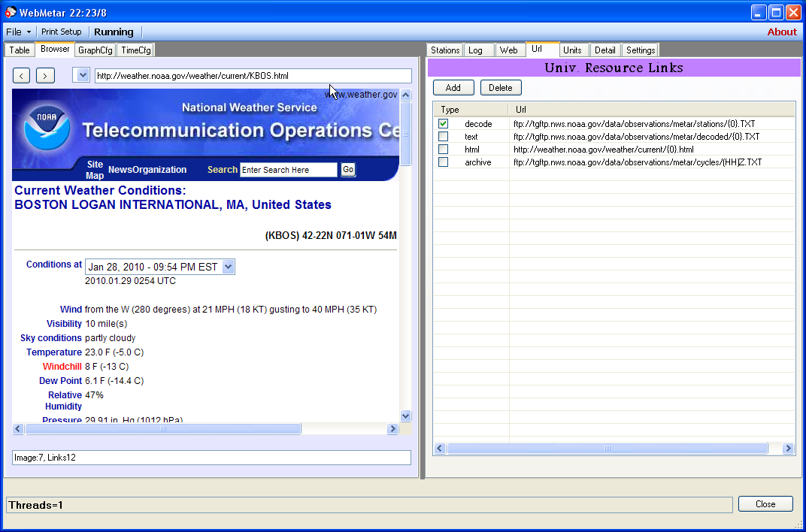Select the archive cycles URL row

coord(614,162)
